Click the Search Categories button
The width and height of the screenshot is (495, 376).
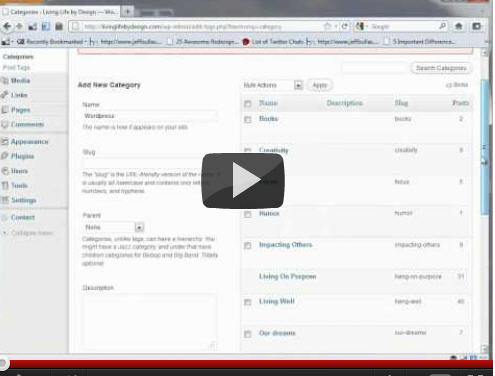pos(441,68)
